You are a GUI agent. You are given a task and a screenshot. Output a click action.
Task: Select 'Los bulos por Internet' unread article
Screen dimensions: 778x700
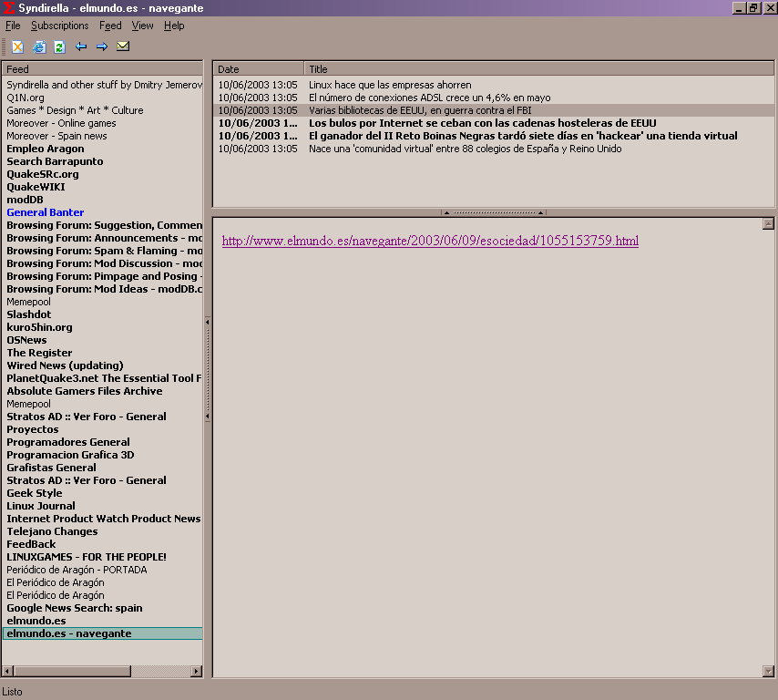point(493,123)
